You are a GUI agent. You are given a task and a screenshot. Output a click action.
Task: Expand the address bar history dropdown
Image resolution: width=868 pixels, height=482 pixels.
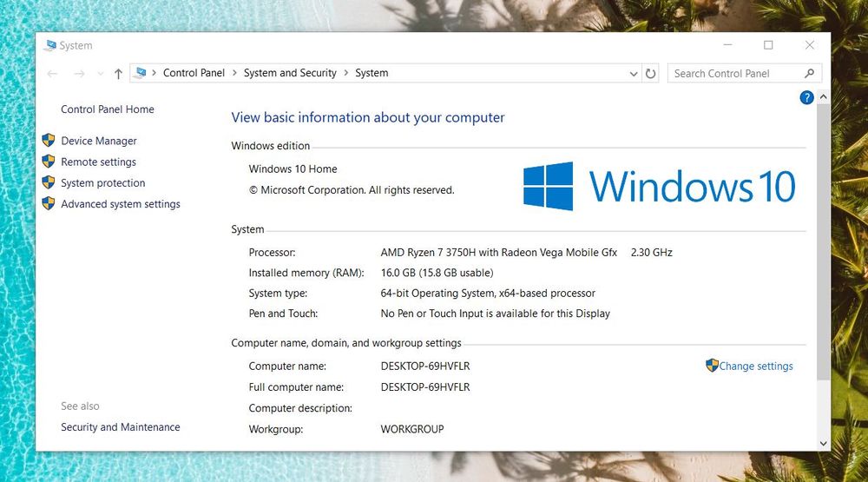pos(634,74)
